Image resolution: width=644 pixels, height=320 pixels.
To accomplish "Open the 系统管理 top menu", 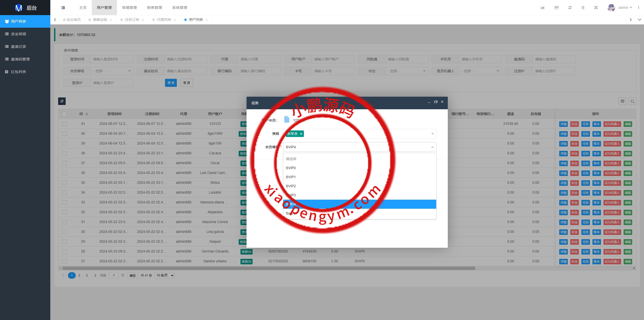I will (x=180, y=8).
